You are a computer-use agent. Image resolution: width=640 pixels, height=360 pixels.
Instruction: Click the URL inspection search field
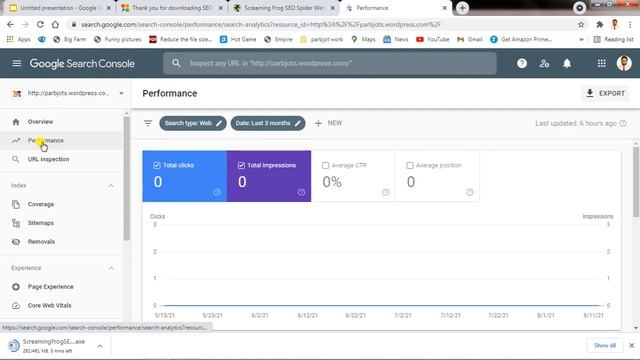[x=330, y=63]
